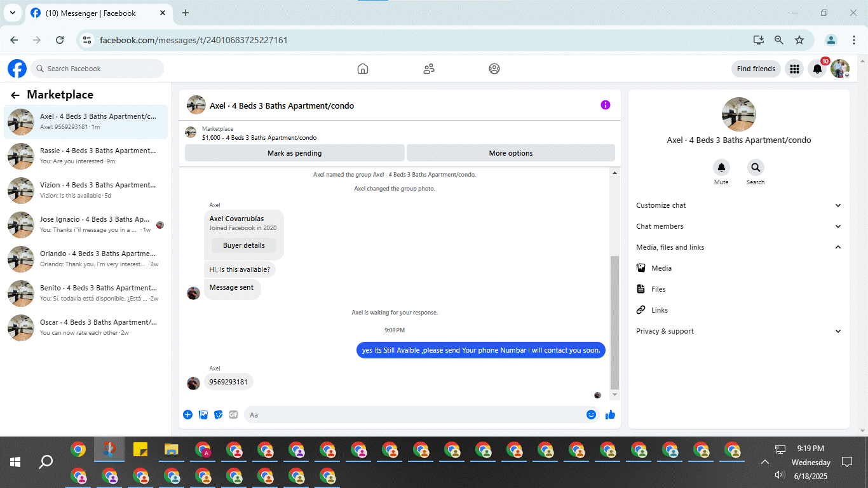
Task: Open a new browser tab
Action: (x=186, y=13)
